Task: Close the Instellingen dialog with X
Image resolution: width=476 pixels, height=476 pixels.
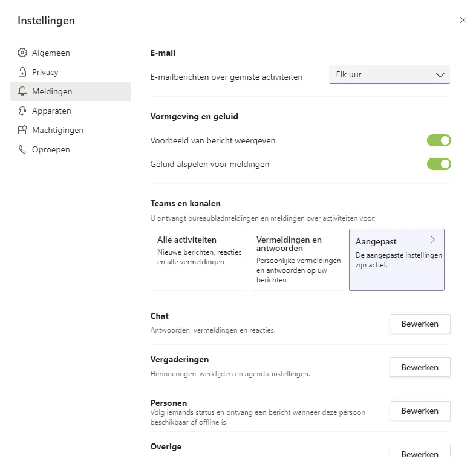Action: point(463,20)
